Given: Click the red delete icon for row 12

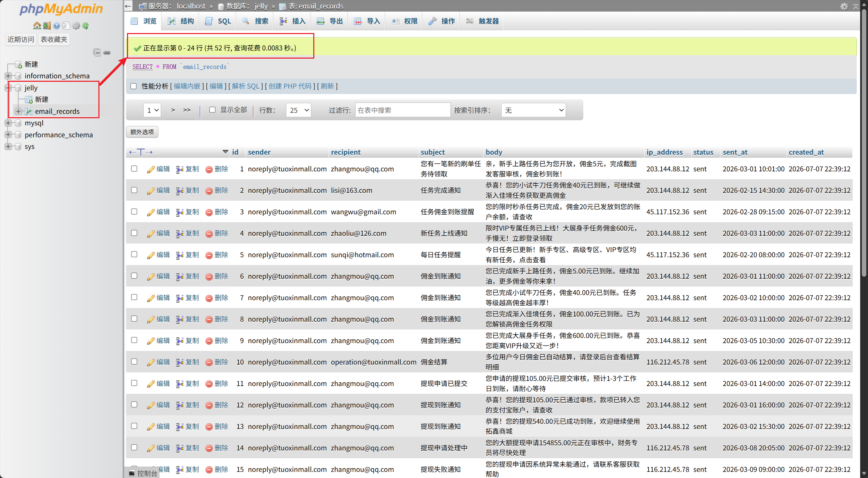Looking at the screenshot, I should pyautogui.click(x=209, y=405).
